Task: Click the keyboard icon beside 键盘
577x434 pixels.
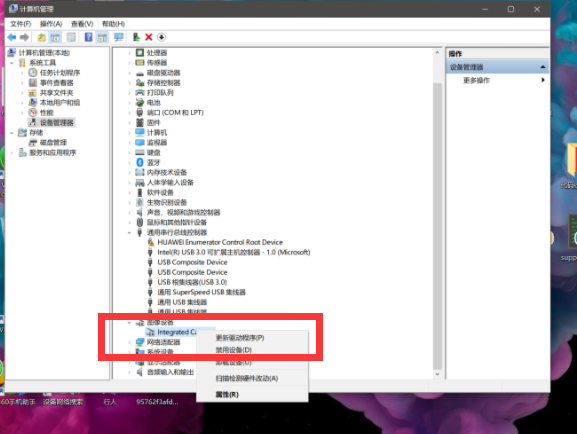Action: pos(140,152)
